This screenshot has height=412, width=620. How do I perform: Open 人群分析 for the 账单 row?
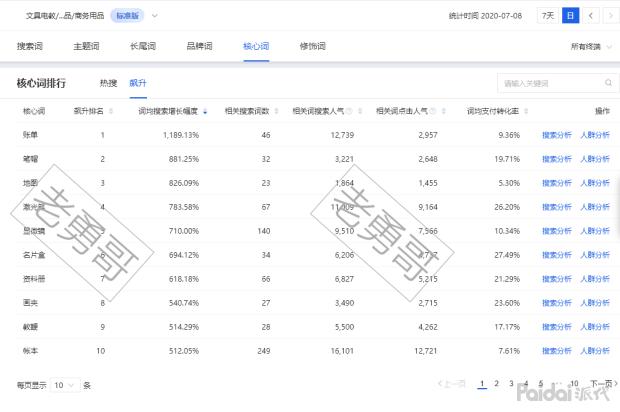point(595,135)
